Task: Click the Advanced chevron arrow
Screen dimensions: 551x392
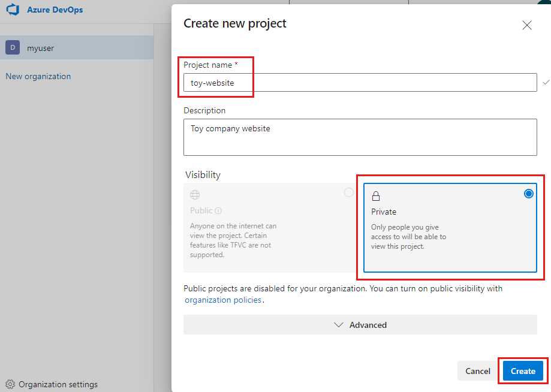Action: pyautogui.click(x=338, y=325)
